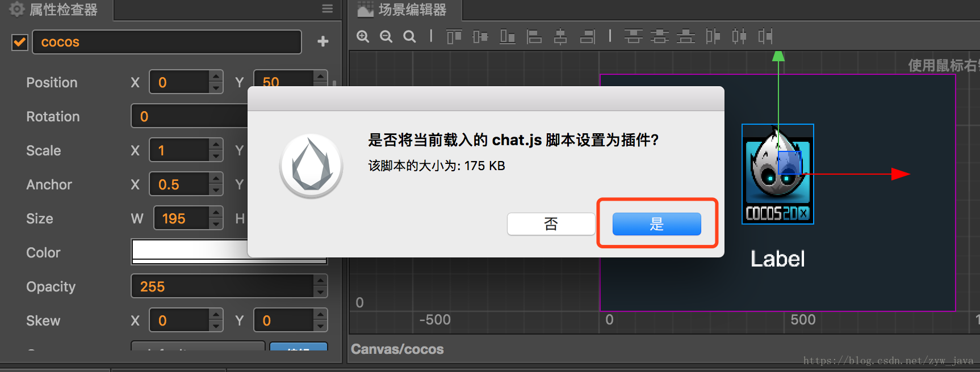Align selected nodes to bottom edge

(x=507, y=37)
